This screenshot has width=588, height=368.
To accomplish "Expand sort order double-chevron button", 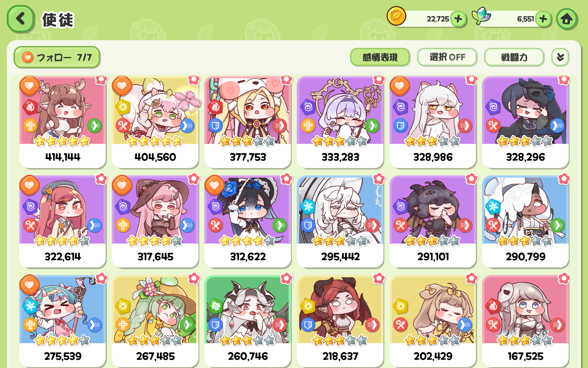I will pos(560,57).
